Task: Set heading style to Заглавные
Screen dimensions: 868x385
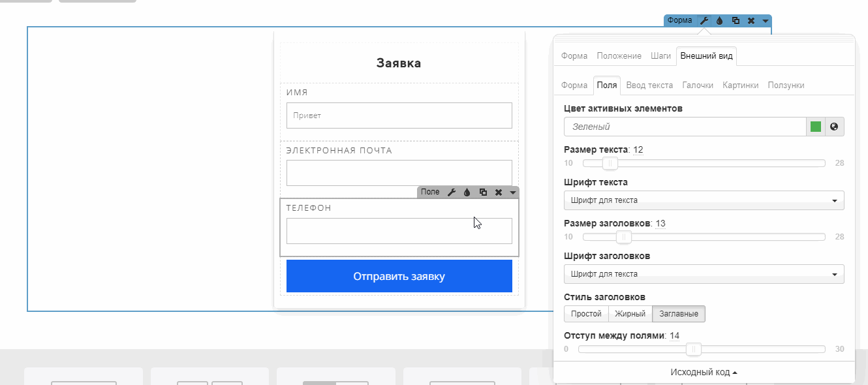Action: coord(679,314)
